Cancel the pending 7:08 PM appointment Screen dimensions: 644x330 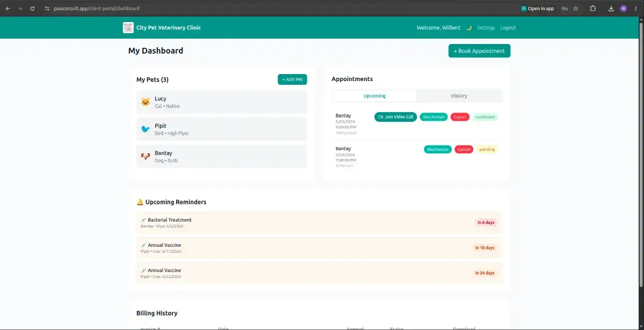coord(464,150)
